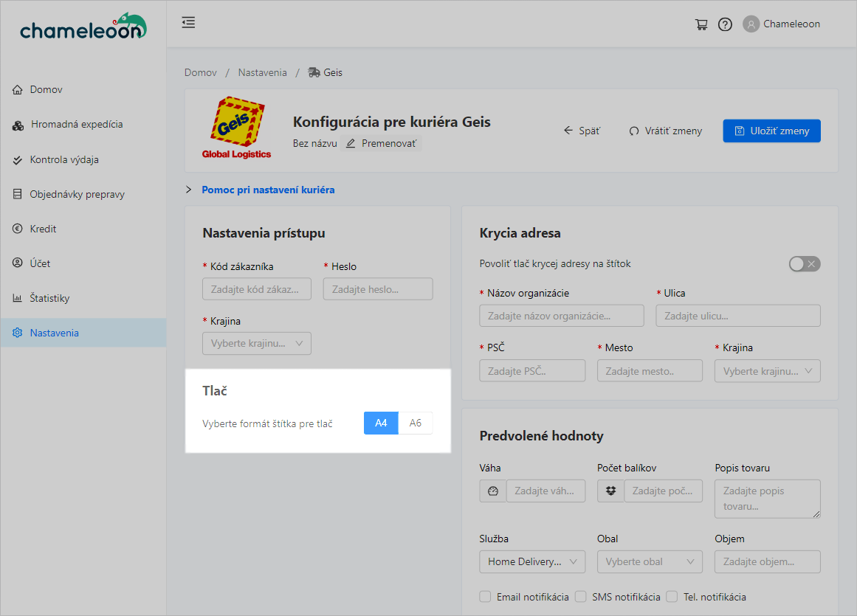Click the package count boxes icon
Image resolution: width=857 pixels, height=616 pixels.
pyautogui.click(x=610, y=491)
